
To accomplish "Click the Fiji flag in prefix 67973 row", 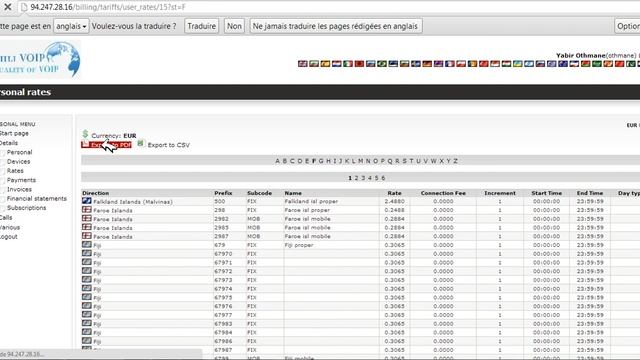I will coord(87,280).
